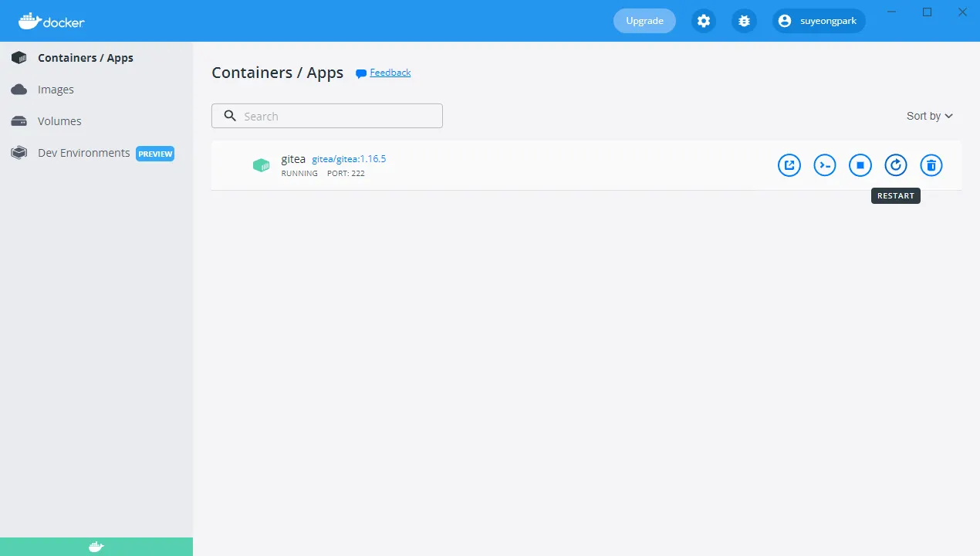Open the Sort by dropdown
The height and width of the screenshot is (556, 980).
coord(930,116)
